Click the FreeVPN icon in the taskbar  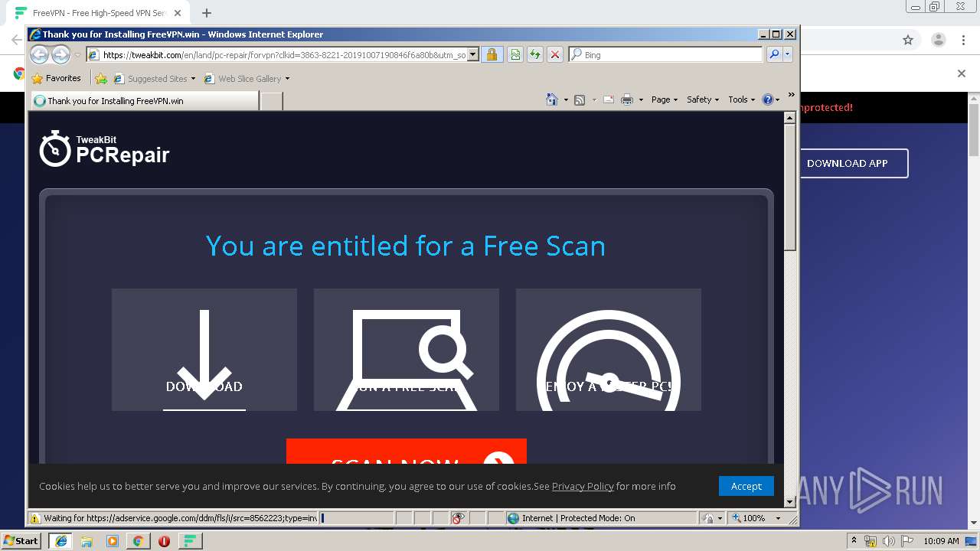[x=191, y=541]
